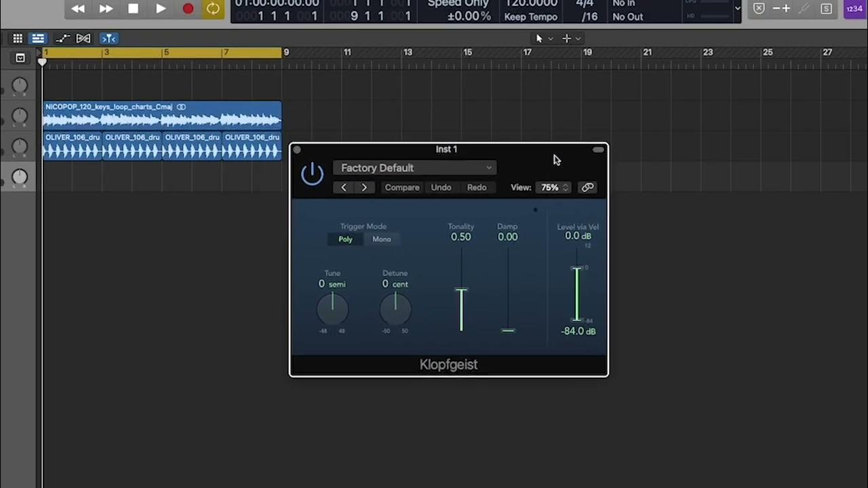Toggle the purple 1234 count-in button
868x488 pixels.
coord(854,9)
